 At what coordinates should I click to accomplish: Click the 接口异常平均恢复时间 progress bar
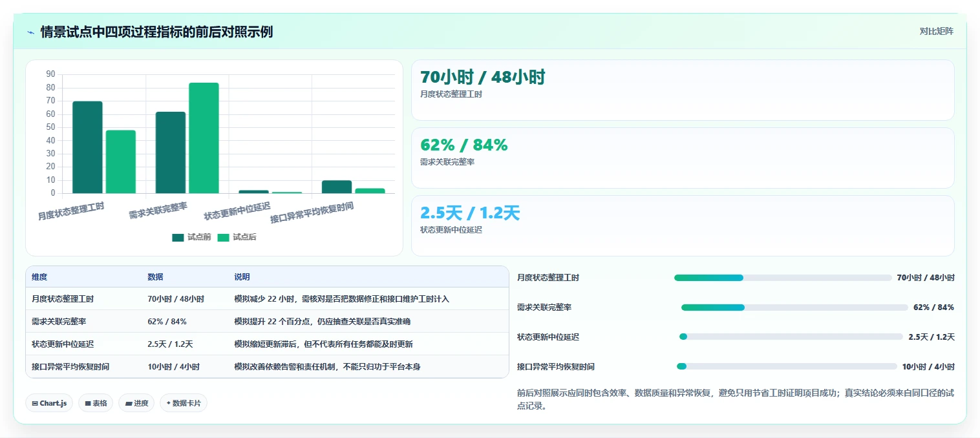pos(787,367)
